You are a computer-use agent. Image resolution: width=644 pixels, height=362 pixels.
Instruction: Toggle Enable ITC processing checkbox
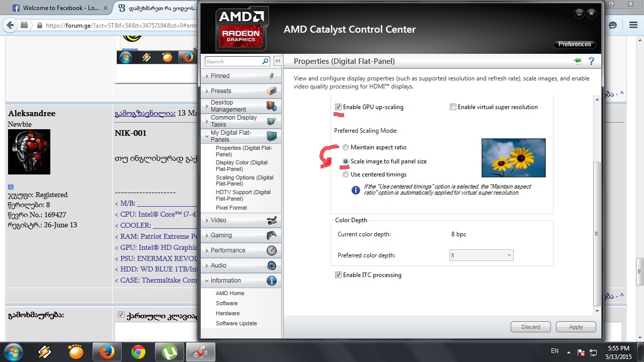click(x=338, y=275)
